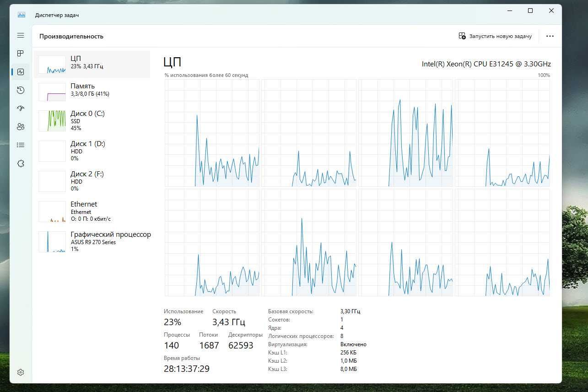The image size is (588, 392).
Task: Click the 'Производительность' page heading
Action: tap(71, 36)
